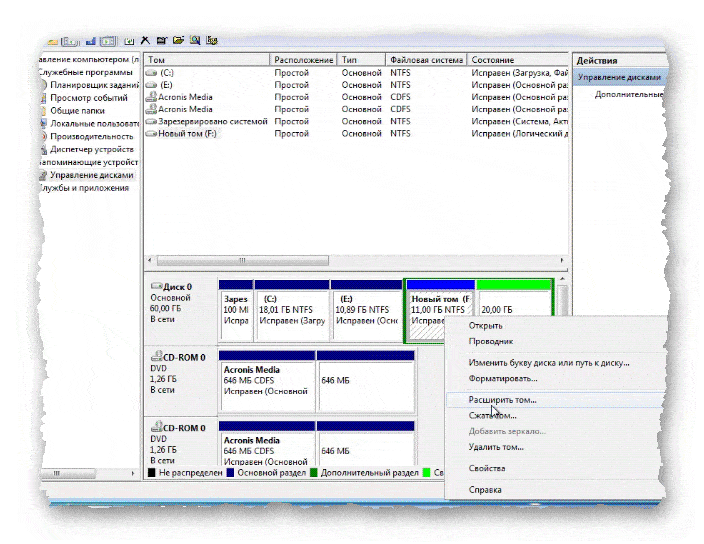
Task: Click the blue Основной раздел legend swatch
Action: pos(230,473)
